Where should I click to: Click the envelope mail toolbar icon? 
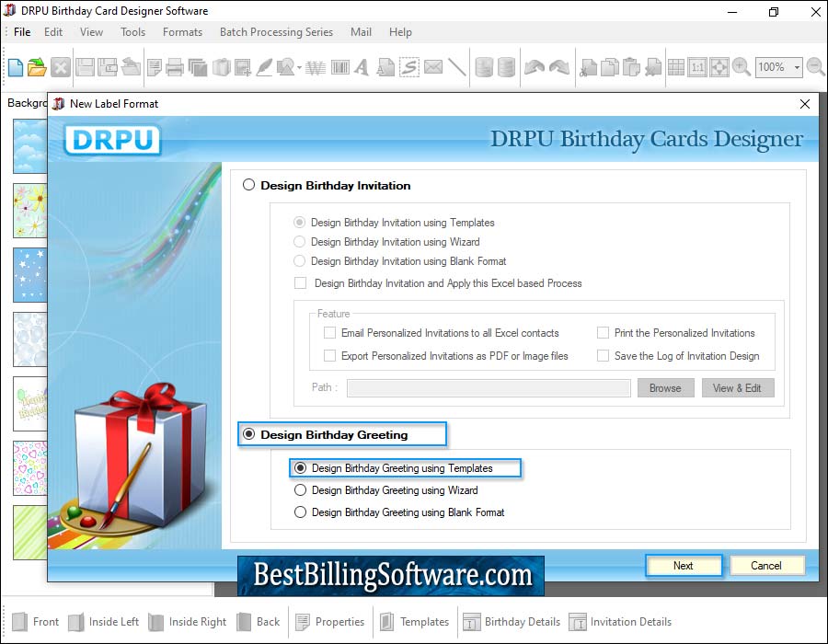[433, 67]
